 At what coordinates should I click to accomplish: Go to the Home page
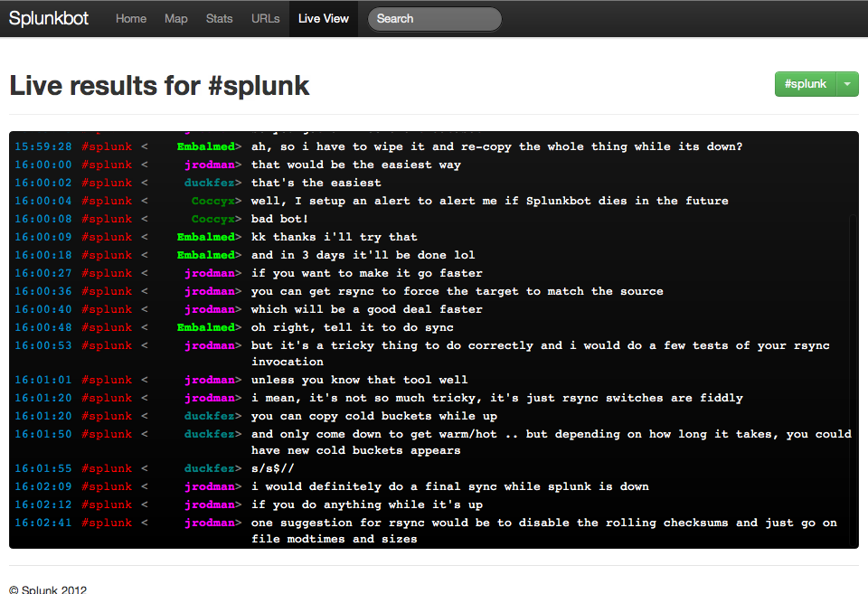(x=130, y=18)
